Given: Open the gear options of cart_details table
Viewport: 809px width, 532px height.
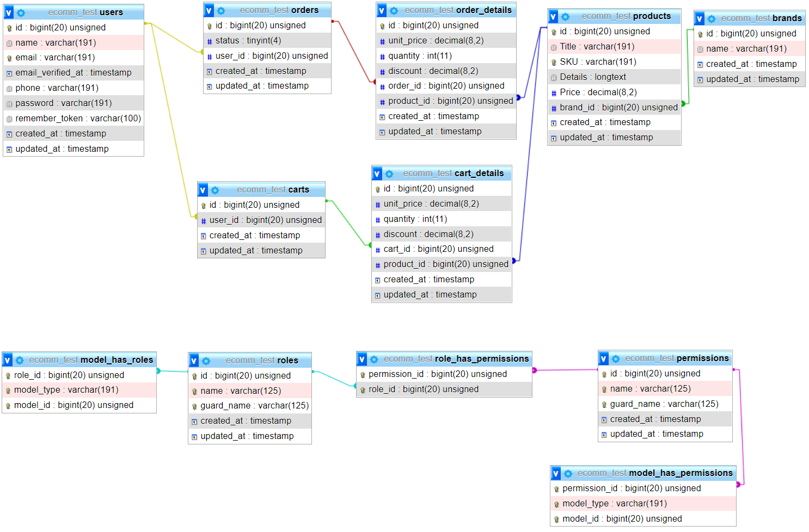Looking at the screenshot, I should click(x=389, y=174).
